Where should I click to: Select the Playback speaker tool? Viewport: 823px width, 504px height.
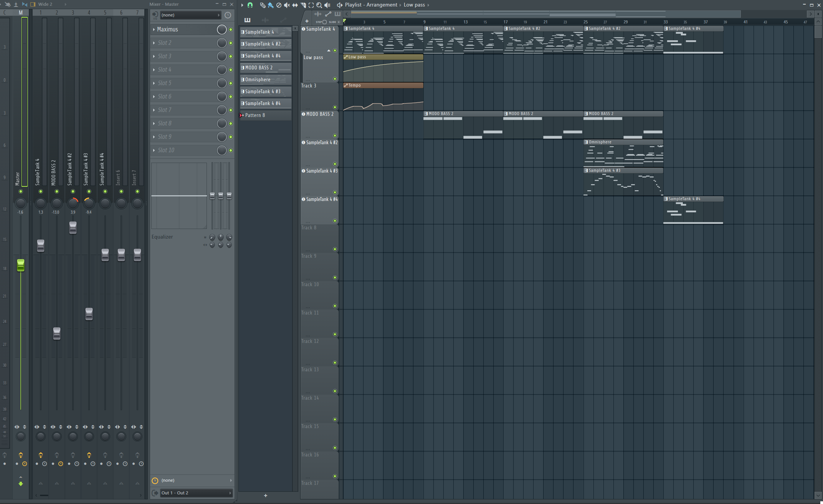click(327, 5)
